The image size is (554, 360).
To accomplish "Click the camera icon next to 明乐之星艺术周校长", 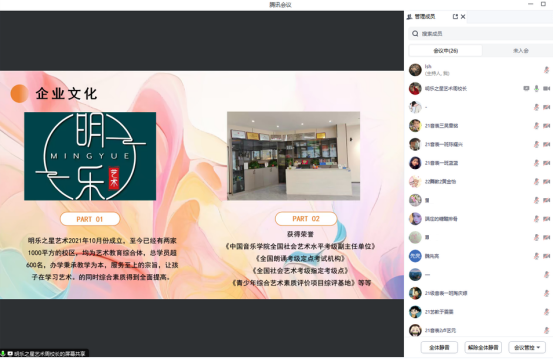I will (547, 88).
